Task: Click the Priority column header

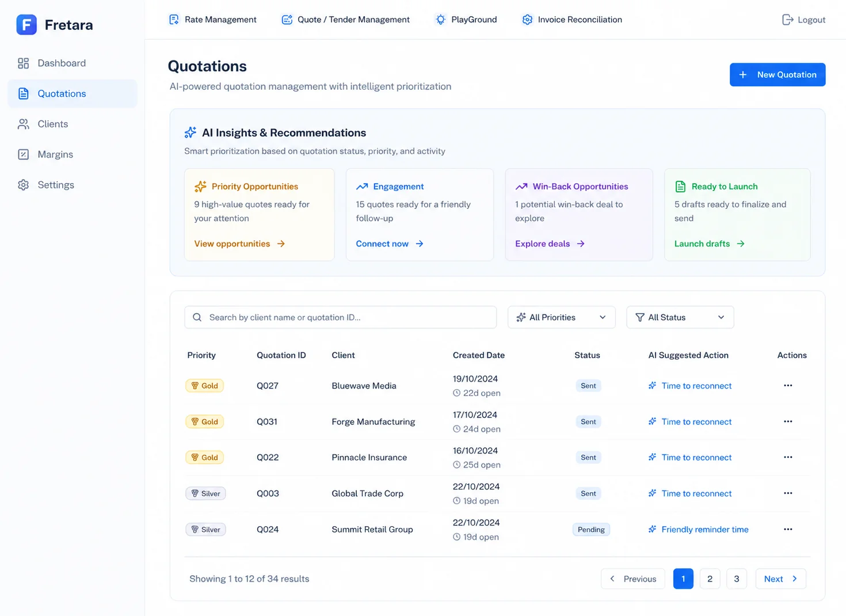Action: (201, 355)
